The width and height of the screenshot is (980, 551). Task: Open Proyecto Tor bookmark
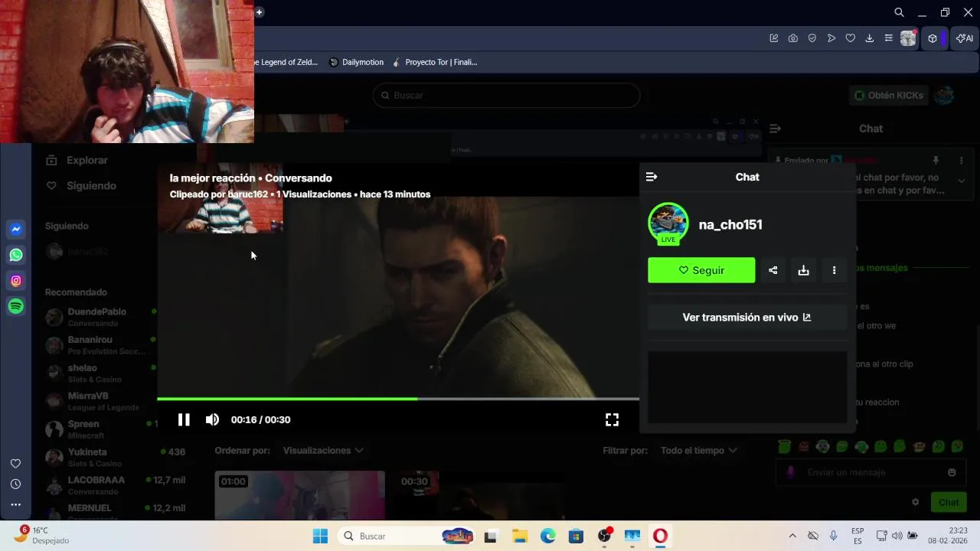[x=434, y=62]
